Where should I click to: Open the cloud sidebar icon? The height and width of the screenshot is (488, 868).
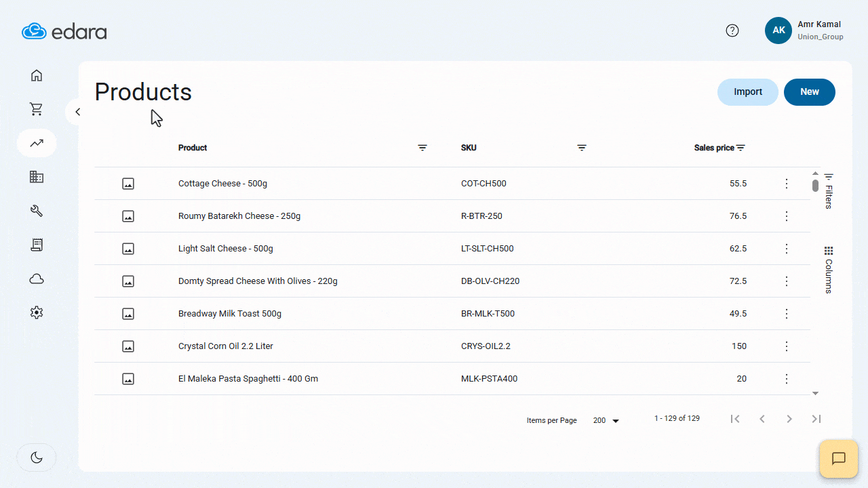[37, 279]
